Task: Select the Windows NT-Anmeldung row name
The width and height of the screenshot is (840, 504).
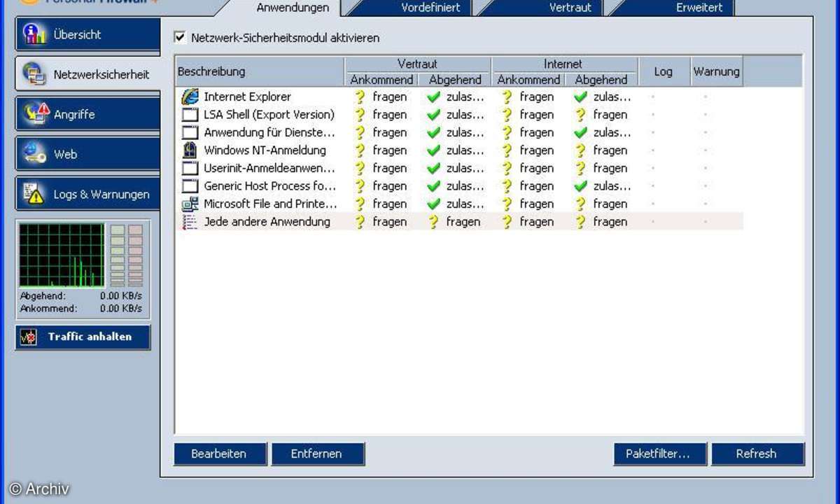Action: click(x=265, y=150)
